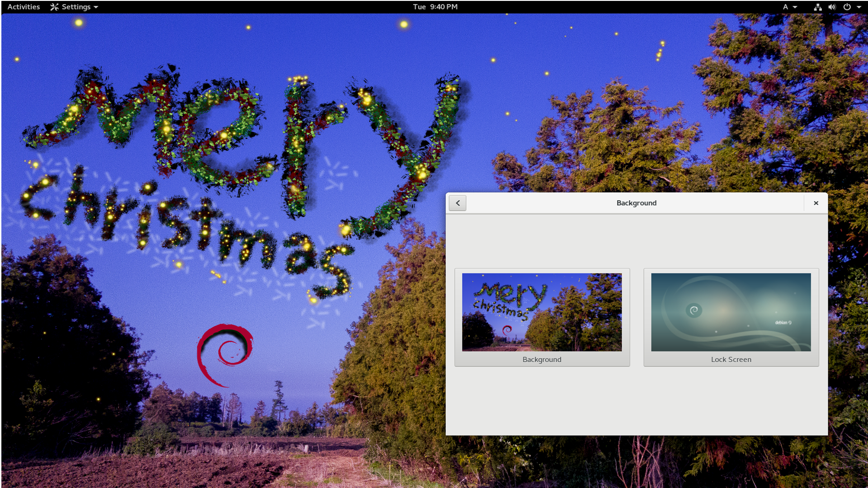Expand the arrow next to Settings

[96, 7]
